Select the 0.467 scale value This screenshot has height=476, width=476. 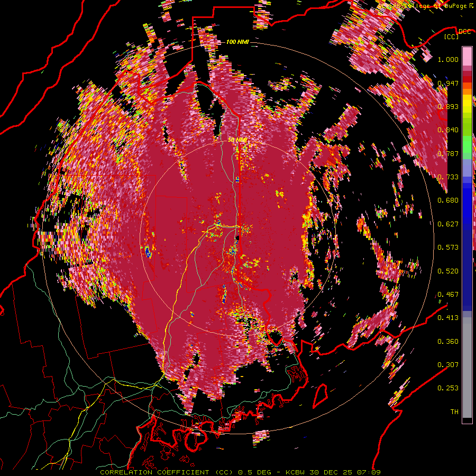[x=448, y=295]
